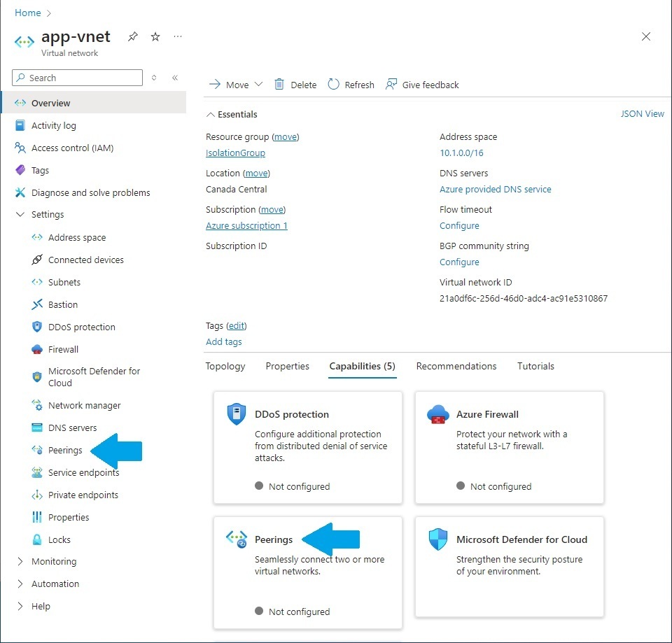Pin app-vnet to the dashboard
This screenshot has width=672, height=643.
pyautogui.click(x=133, y=37)
